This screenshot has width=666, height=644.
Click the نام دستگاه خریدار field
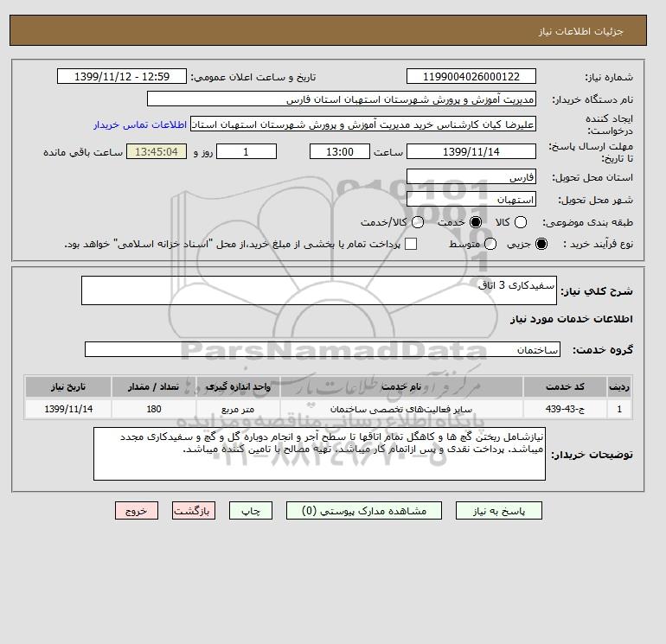342,99
